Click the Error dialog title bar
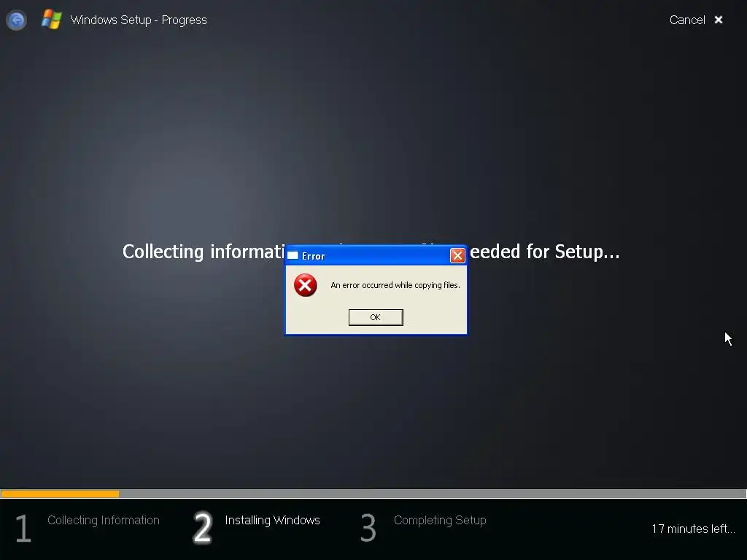747x560 pixels. point(376,256)
